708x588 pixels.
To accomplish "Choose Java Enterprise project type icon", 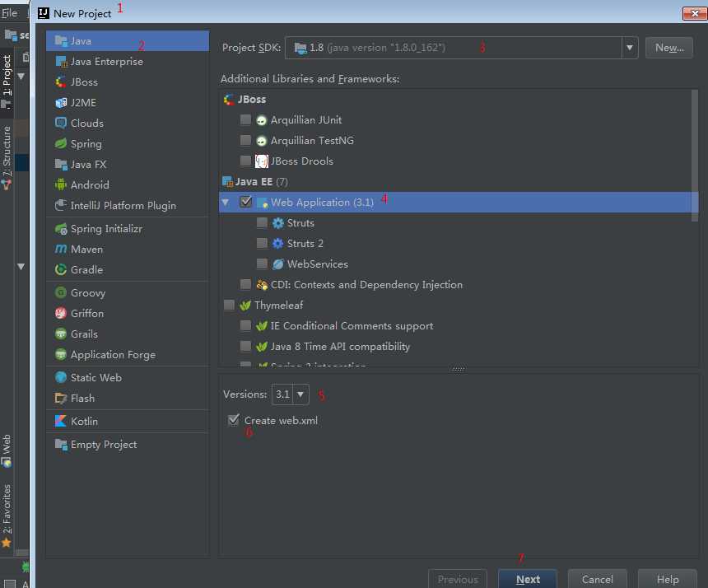I will pos(61,62).
